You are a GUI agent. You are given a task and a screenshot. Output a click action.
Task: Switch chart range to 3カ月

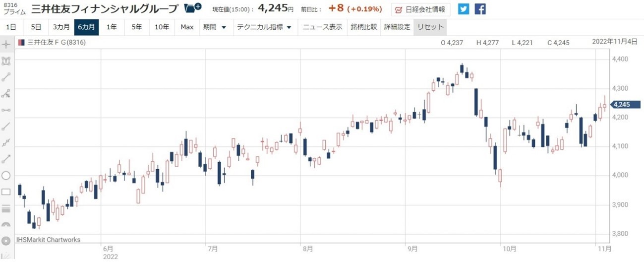point(61,27)
